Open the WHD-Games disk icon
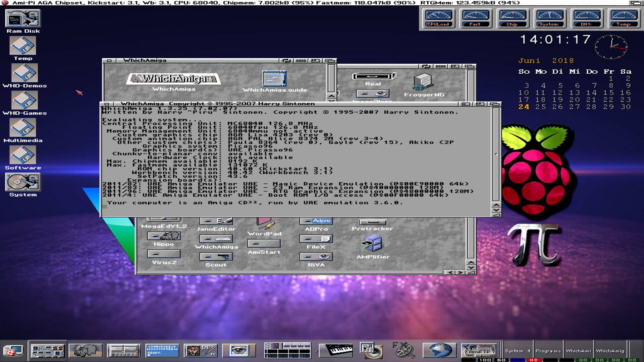 tap(24, 101)
